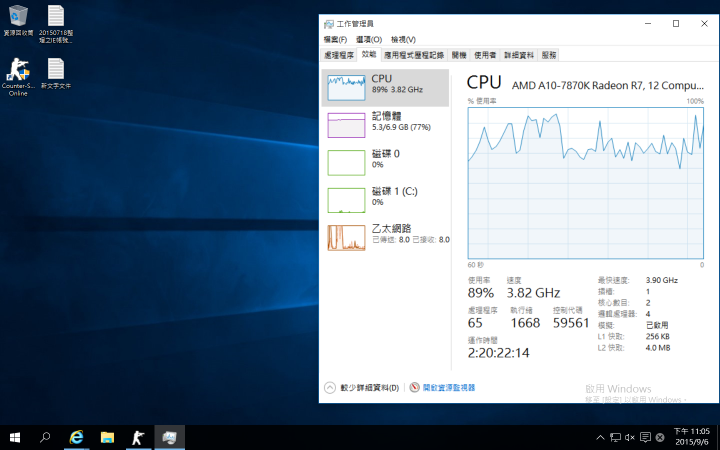The width and height of the screenshot is (720, 450).
Task: Open the Recycle Bin desktop icon
Action: tap(18, 21)
